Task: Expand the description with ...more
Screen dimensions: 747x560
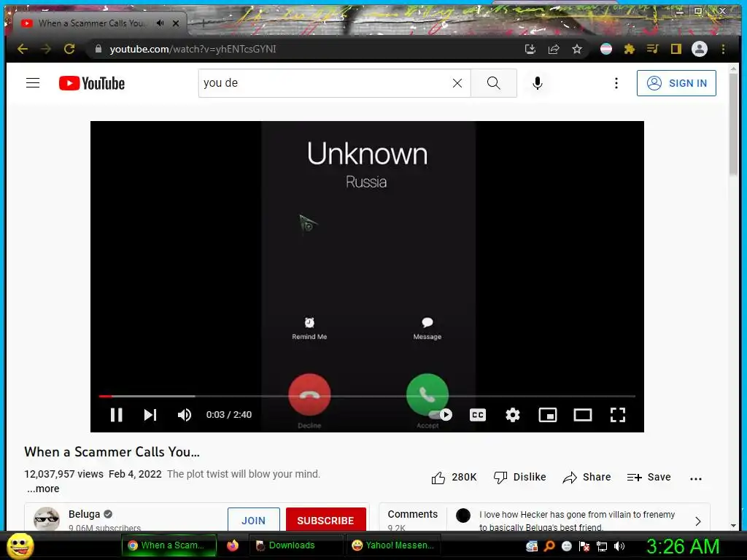Action: (x=43, y=489)
